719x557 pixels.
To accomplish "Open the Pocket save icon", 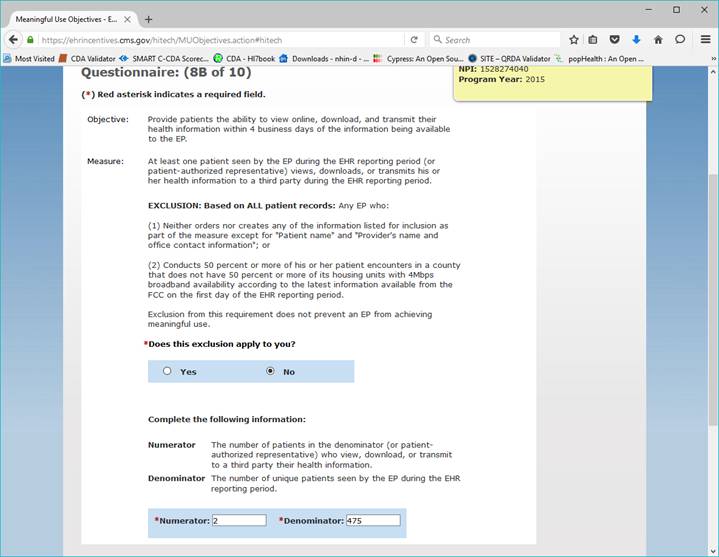I will point(615,40).
